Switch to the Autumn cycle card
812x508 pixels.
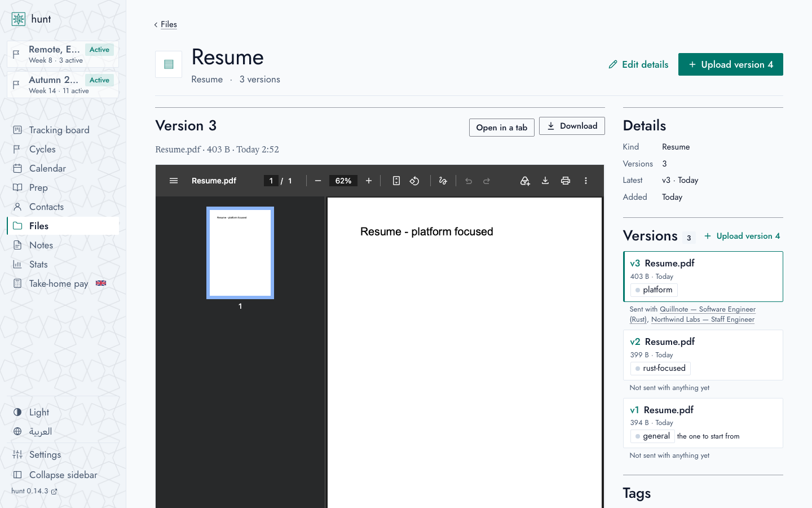tap(63, 85)
